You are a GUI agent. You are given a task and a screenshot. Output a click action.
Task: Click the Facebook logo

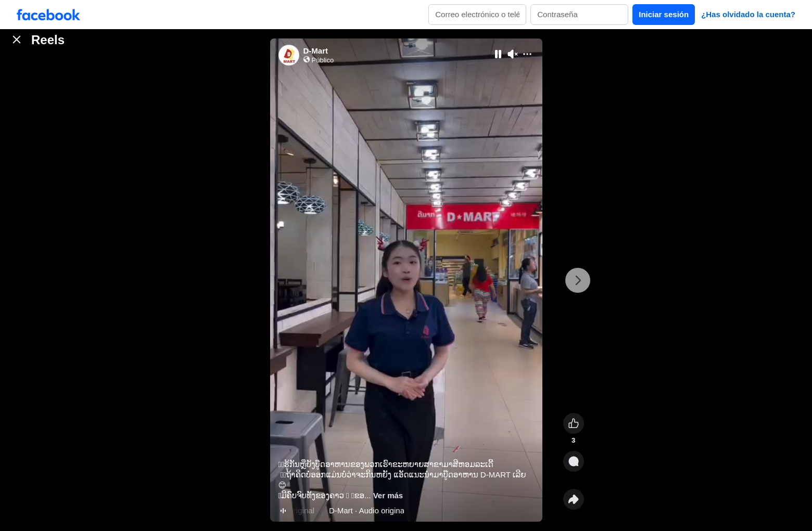click(x=48, y=15)
